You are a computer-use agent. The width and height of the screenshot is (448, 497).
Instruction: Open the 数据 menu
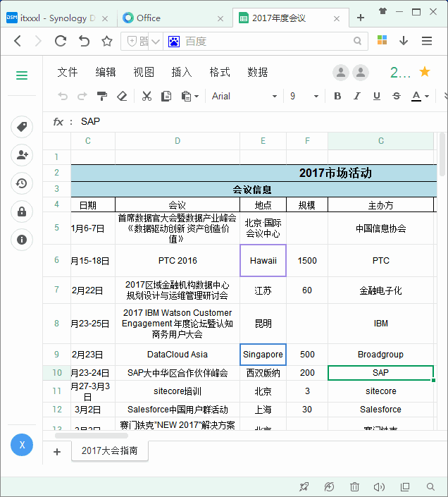click(x=257, y=73)
